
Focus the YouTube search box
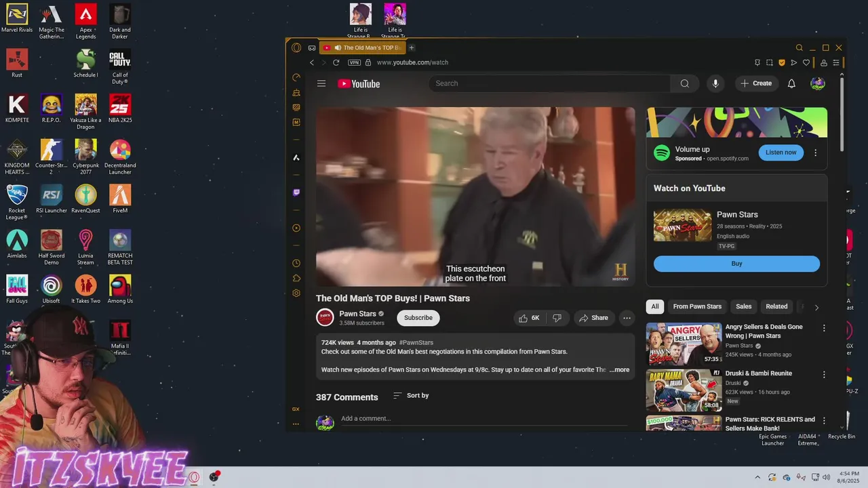(x=550, y=83)
